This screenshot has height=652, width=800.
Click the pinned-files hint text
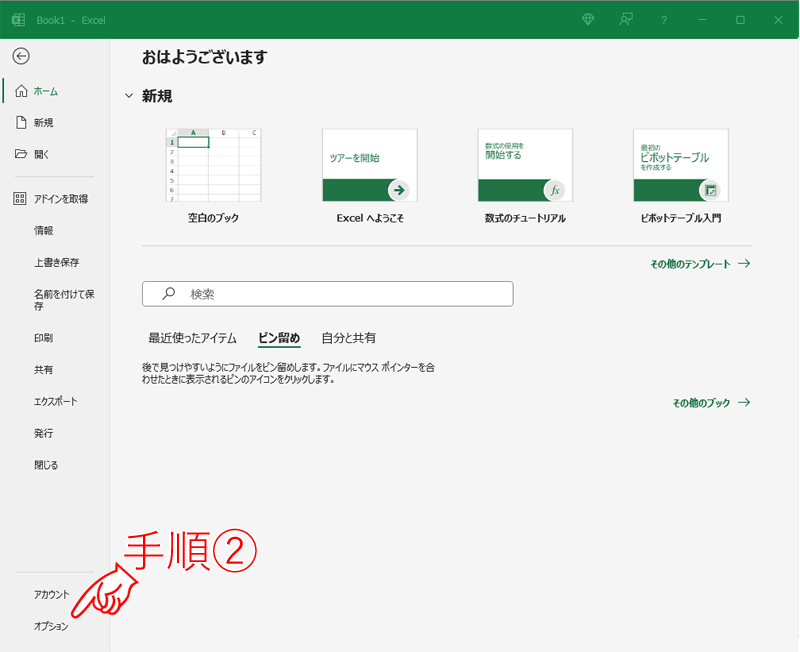point(288,373)
